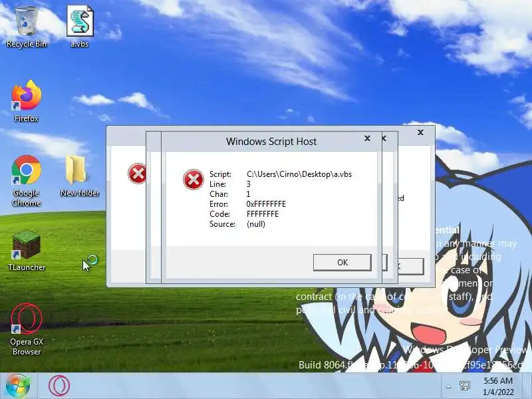Show hidden system tray icons arrow
This screenshot has height=399, width=532.
click(x=448, y=386)
